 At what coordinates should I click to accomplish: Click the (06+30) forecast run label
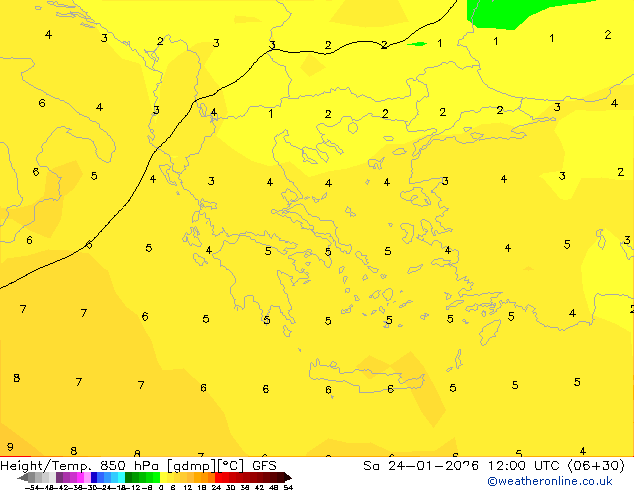click(x=596, y=466)
